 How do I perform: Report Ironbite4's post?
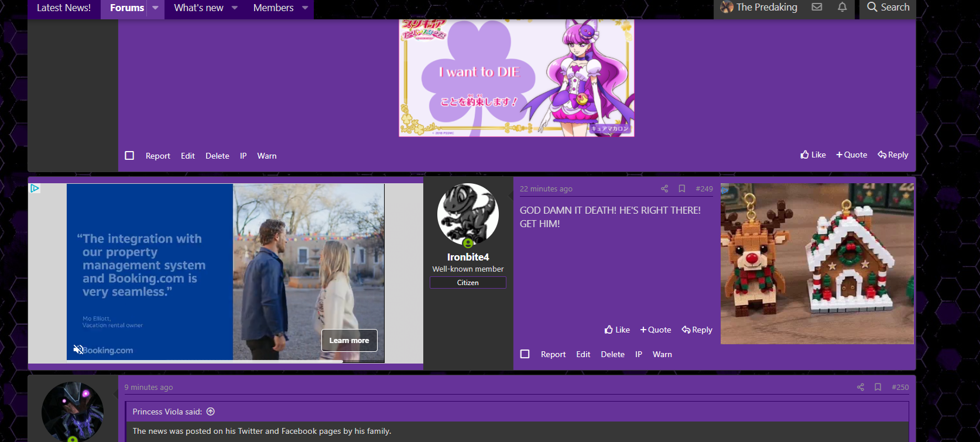pos(553,354)
